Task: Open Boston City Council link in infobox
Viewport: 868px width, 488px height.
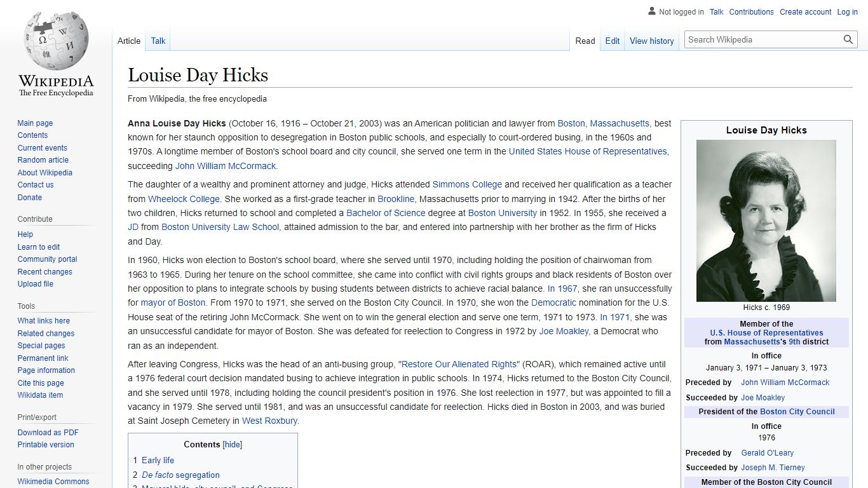Action: click(x=797, y=412)
